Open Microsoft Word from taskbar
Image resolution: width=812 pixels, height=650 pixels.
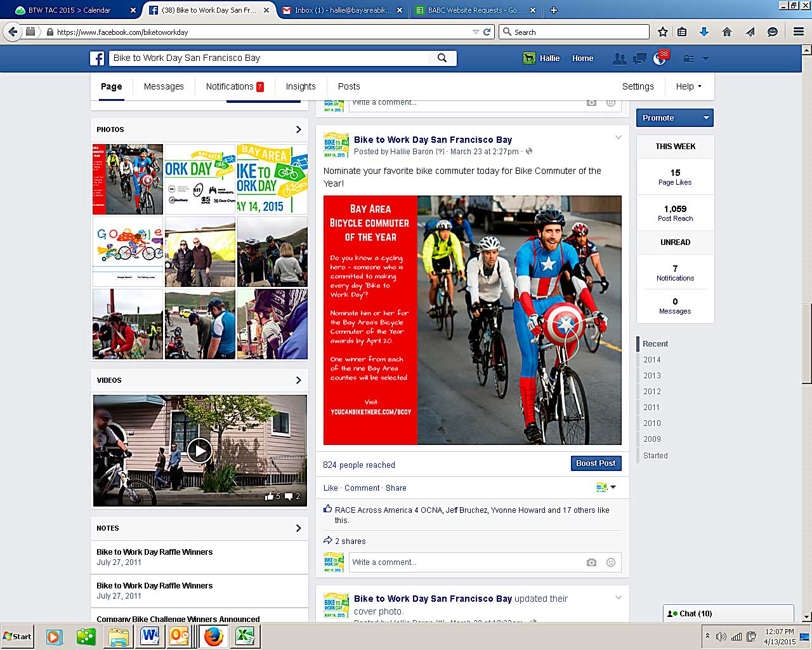[x=150, y=636]
